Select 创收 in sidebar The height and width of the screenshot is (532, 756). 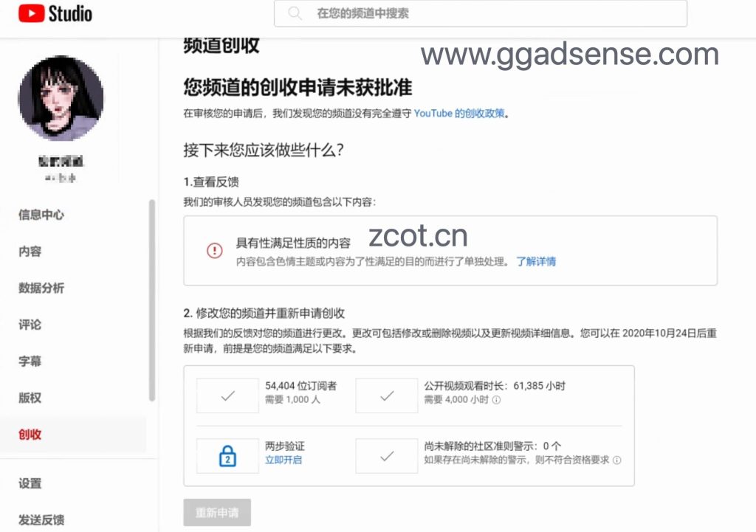30,434
